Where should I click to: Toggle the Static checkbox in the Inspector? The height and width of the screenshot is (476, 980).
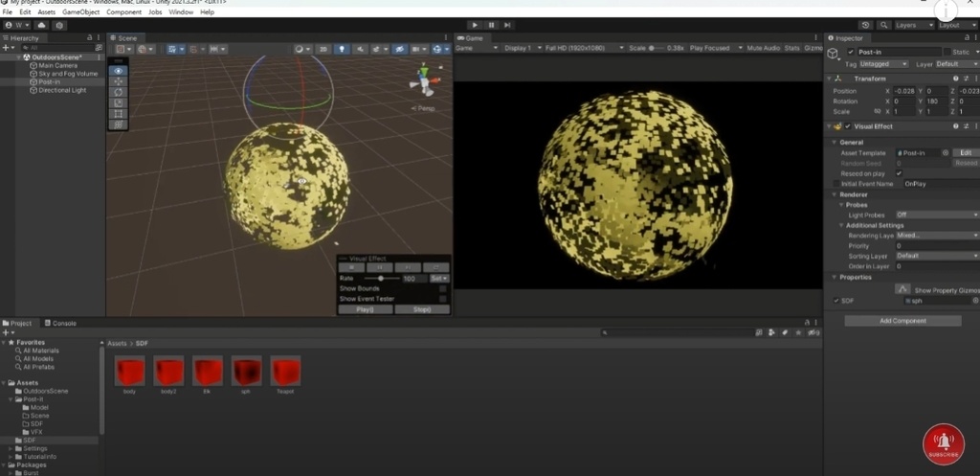coord(947,52)
